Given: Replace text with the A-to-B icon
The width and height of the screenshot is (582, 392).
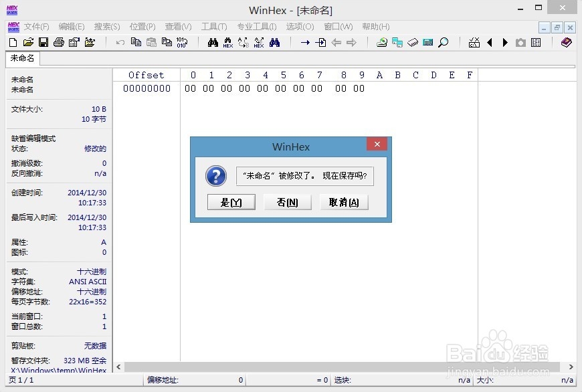Looking at the screenshot, I should [x=244, y=43].
